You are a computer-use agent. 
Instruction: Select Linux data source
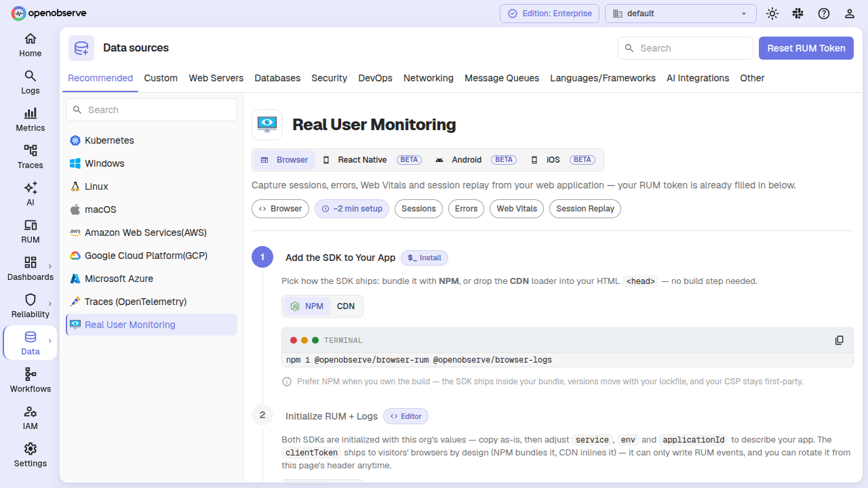(x=151, y=186)
